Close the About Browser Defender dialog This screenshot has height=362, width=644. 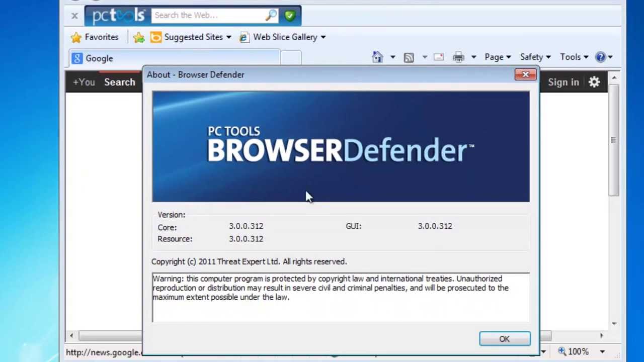[526, 75]
